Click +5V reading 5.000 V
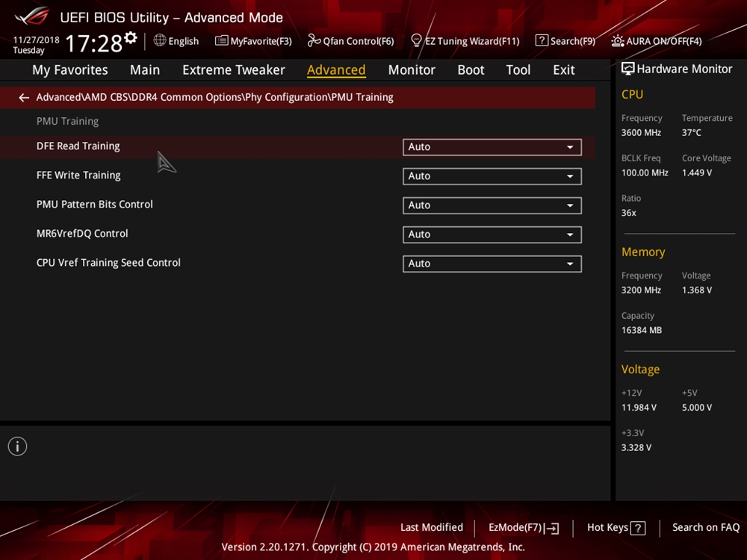The width and height of the screenshot is (747, 560). click(696, 408)
